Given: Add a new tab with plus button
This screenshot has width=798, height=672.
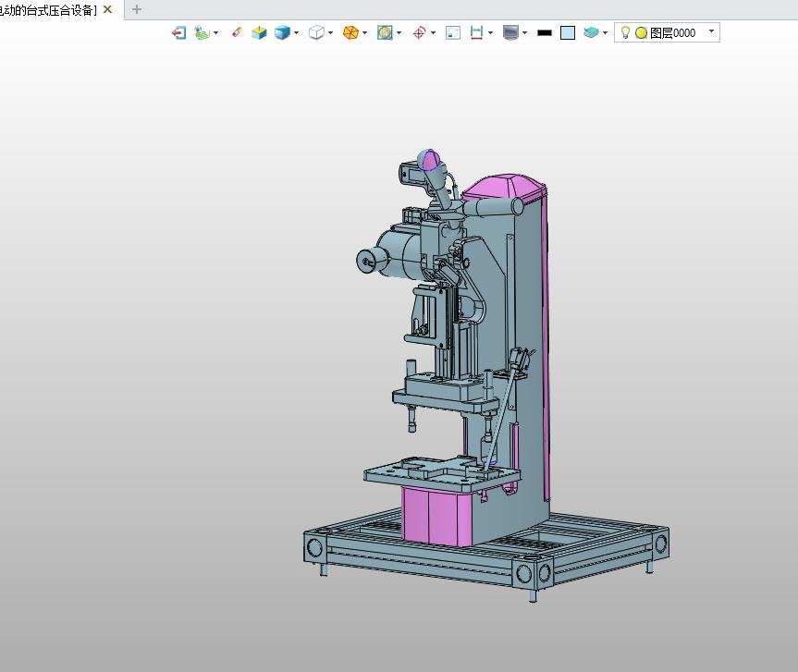Looking at the screenshot, I should (137, 9).
